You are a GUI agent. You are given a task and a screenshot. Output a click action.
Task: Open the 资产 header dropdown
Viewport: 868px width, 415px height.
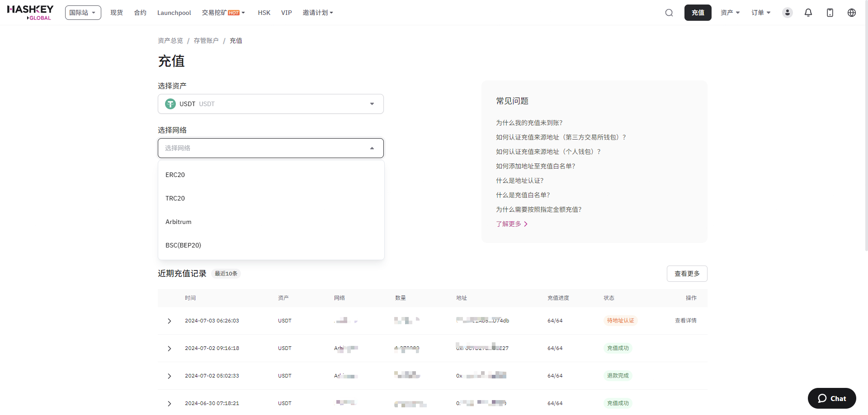[x=730, y=13]
